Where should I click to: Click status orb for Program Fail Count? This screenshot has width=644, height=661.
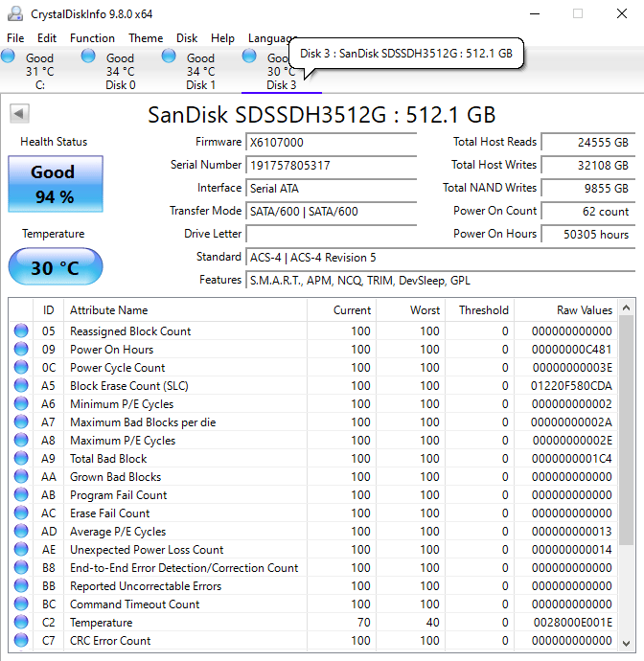point(21,494)
